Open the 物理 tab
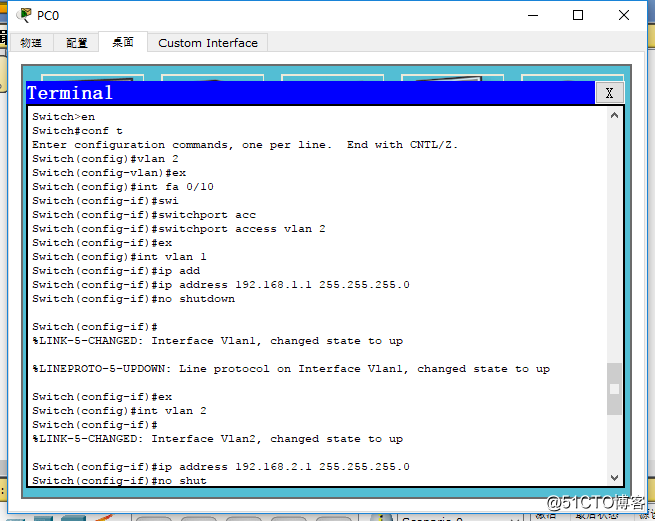Viewport: 655px width, 521px height. (x=31, y=43)
